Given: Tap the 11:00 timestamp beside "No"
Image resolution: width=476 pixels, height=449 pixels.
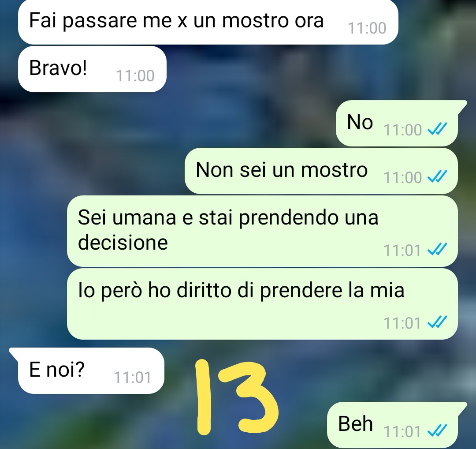Looking at the screenshot, I should [x=403, y=130].
